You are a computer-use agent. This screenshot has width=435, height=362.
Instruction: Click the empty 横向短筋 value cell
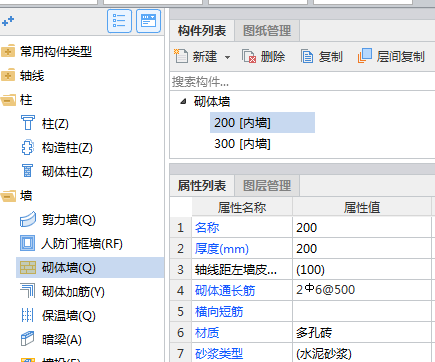tap(362, 312)
